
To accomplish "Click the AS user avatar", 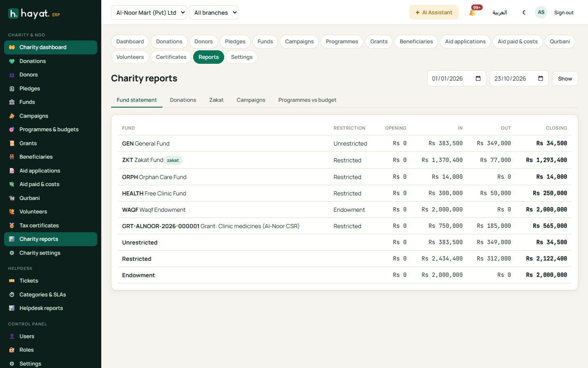I will click(x=541, y=12).
